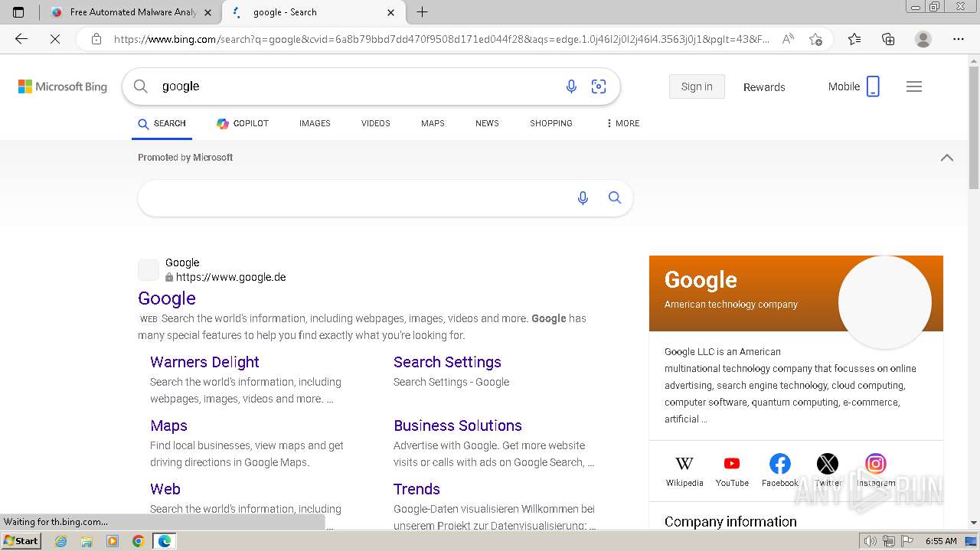Screen dimensions: 980x551
Task: Open Edge Settings and more menu
Action: pos(958,39)
